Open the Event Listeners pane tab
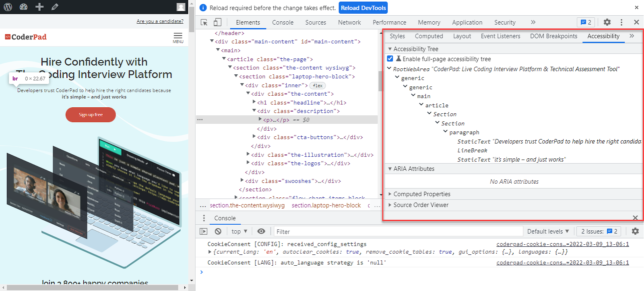 500,36
